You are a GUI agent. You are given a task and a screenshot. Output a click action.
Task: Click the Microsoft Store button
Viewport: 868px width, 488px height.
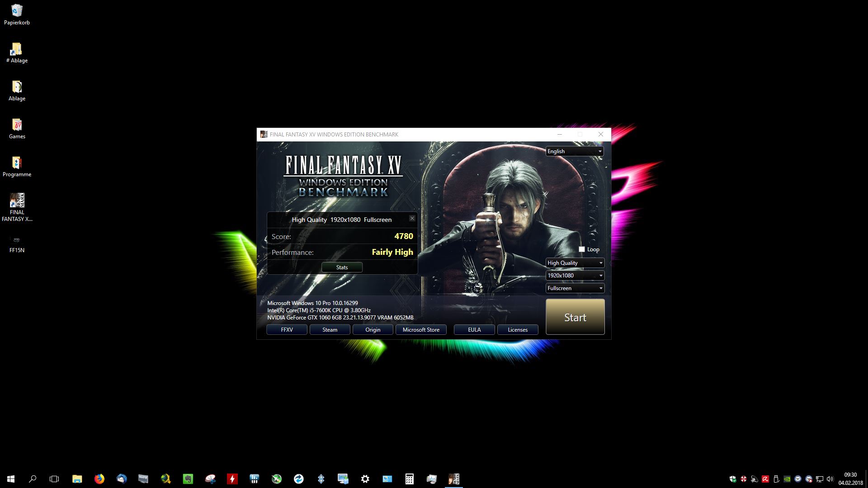421,330
